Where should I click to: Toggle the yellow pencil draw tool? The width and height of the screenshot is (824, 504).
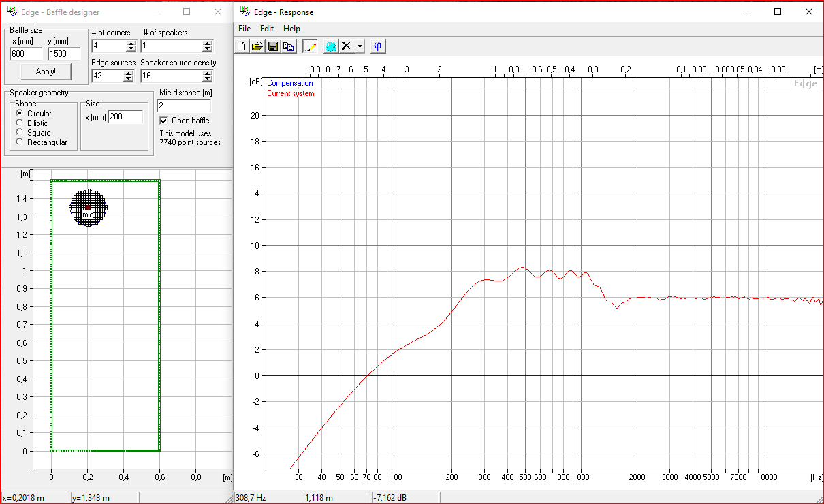(x=310, y=46)
